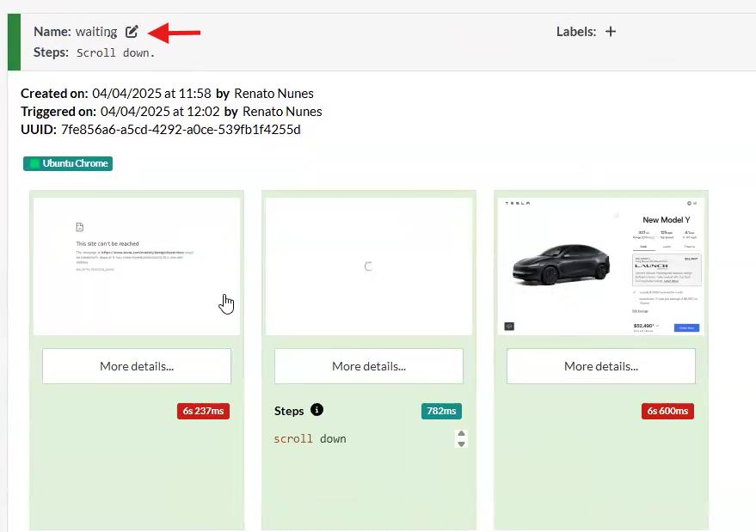
Task: Click the UUID value text
Action: point(181,130)
